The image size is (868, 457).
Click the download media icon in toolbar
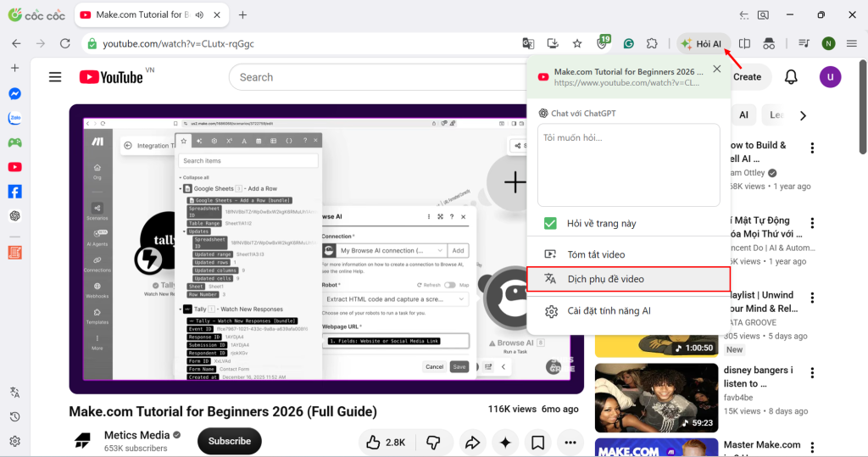pyautogui.click(x=553, y=43)
